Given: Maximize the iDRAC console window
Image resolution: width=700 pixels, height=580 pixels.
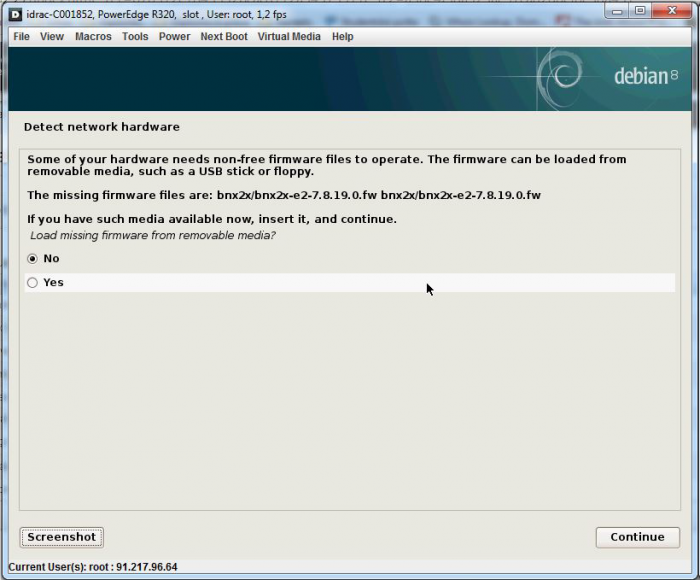Looking at the screenshot, I should click(x=640, y=11).
